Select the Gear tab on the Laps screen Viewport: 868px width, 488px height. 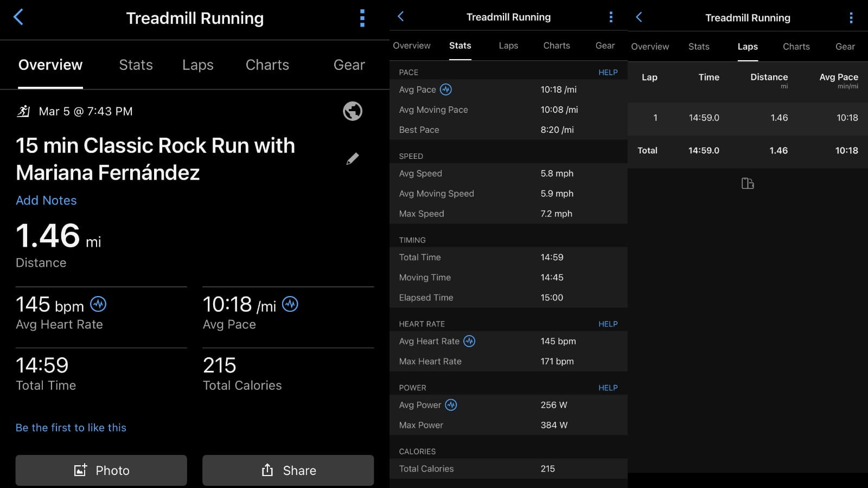845,47
